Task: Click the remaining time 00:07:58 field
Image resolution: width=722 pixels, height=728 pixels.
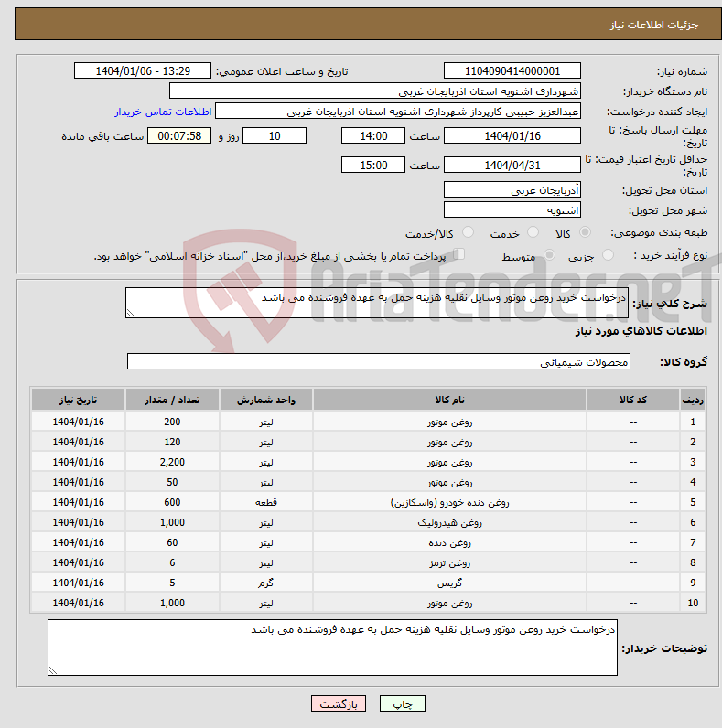Action: (x=179, y=135)
